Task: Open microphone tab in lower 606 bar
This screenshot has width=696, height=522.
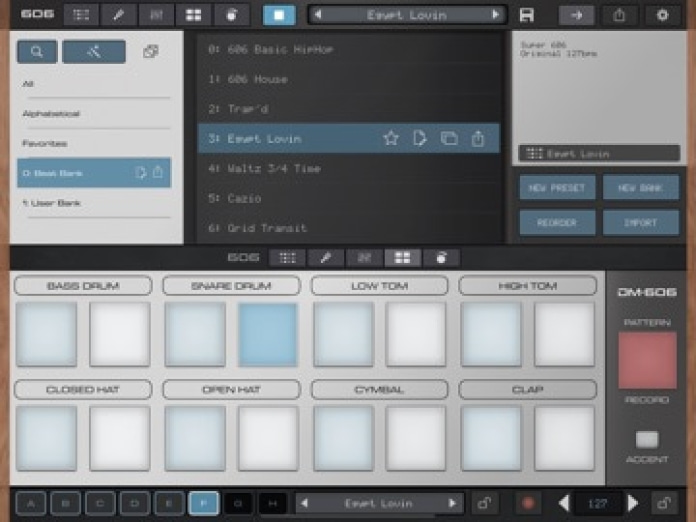Action: (x=325, y=257)
